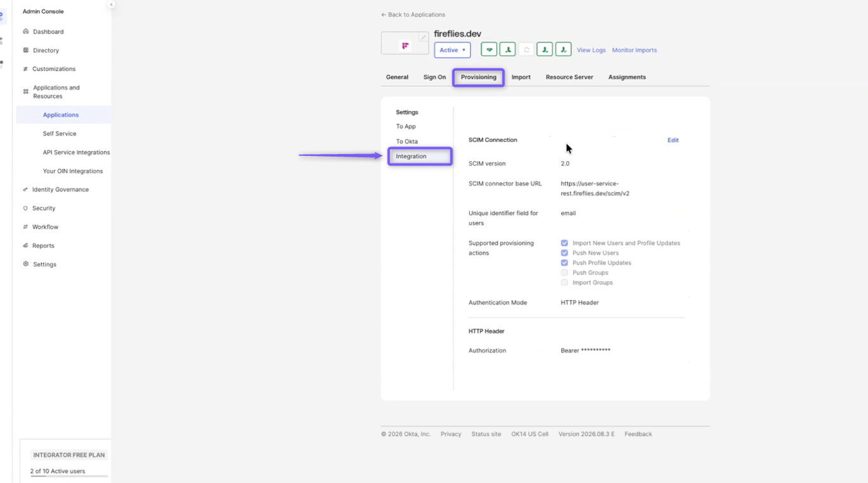Open API Service Integrations in sidebar
The image size is (868, 483).
(x=76, y=152)
